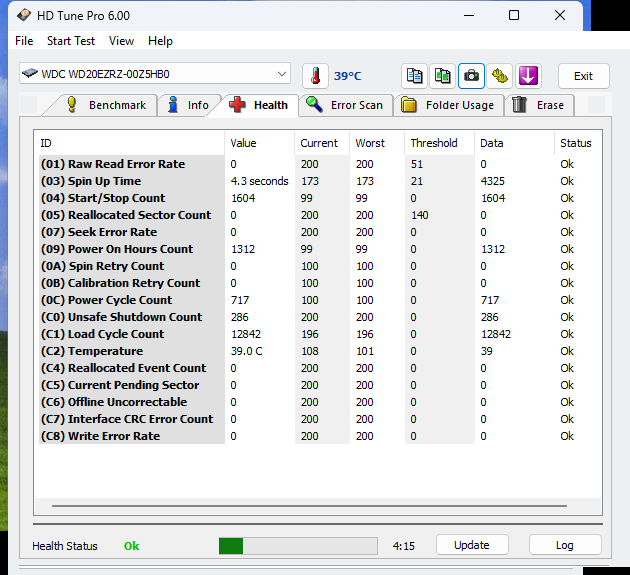Open the Help menu
The width and height of the screenshot is (630, 575).
160,41
